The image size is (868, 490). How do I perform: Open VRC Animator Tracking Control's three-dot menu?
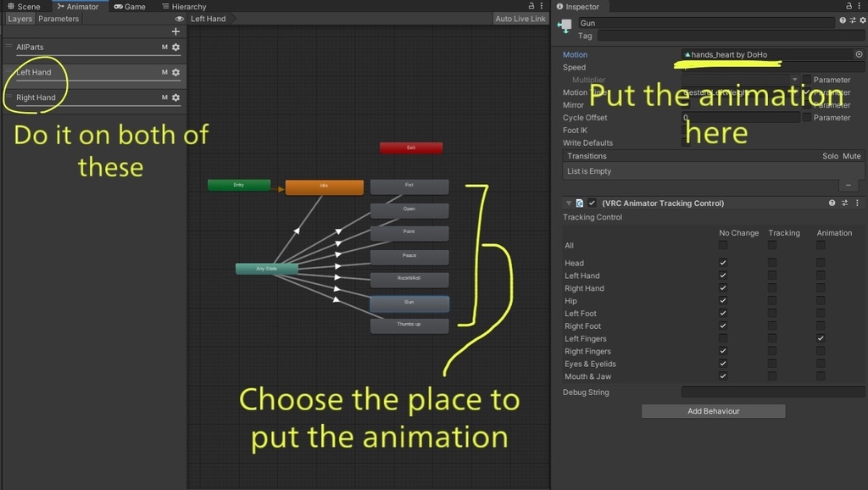click(x=857, y=203)
